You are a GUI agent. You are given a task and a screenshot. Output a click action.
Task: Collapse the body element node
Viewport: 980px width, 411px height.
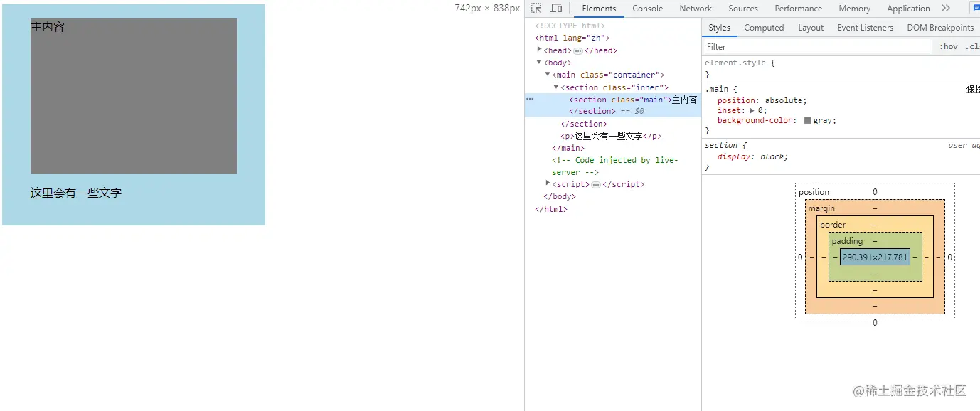[540, 63]
